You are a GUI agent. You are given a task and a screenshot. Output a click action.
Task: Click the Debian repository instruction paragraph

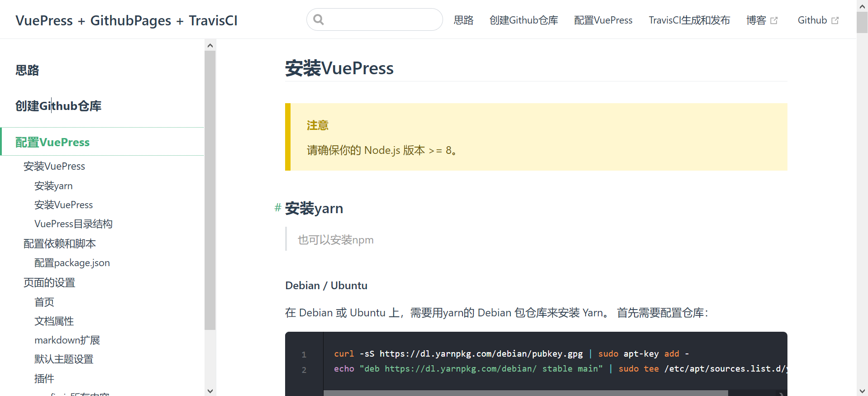pos(496,313)
